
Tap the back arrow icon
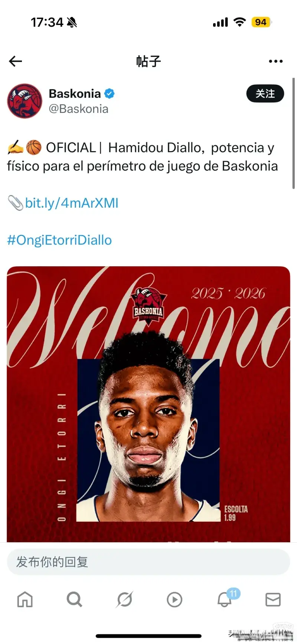point(16,61)
